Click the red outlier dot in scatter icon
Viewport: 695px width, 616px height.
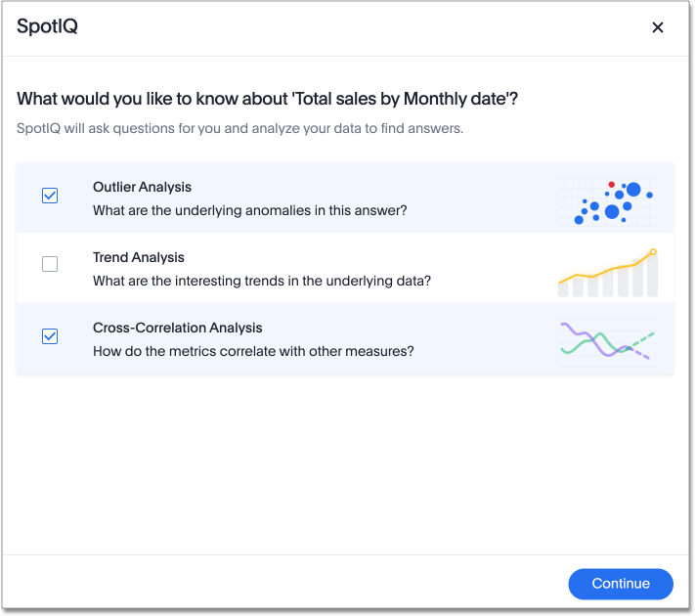611,184
